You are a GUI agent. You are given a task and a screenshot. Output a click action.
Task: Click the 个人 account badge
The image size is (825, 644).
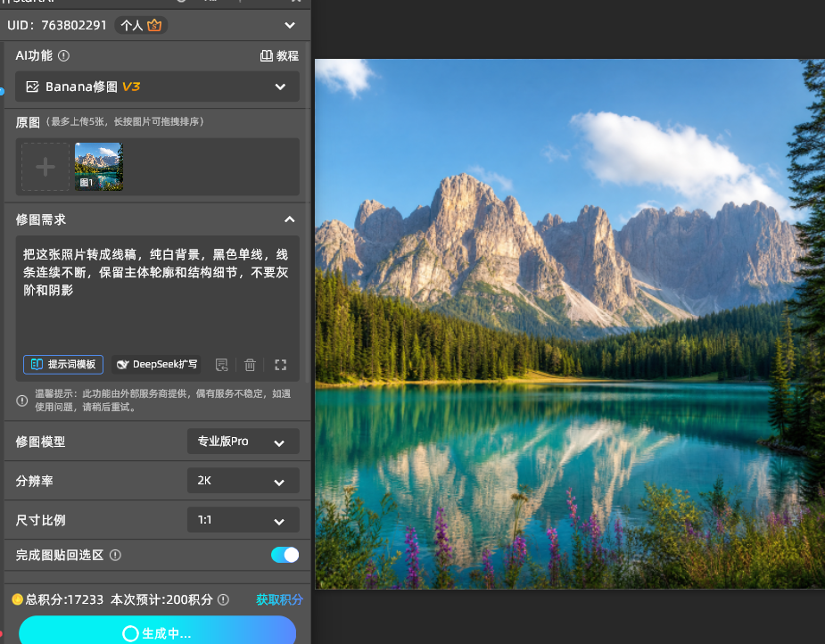(x=141, y=25)
